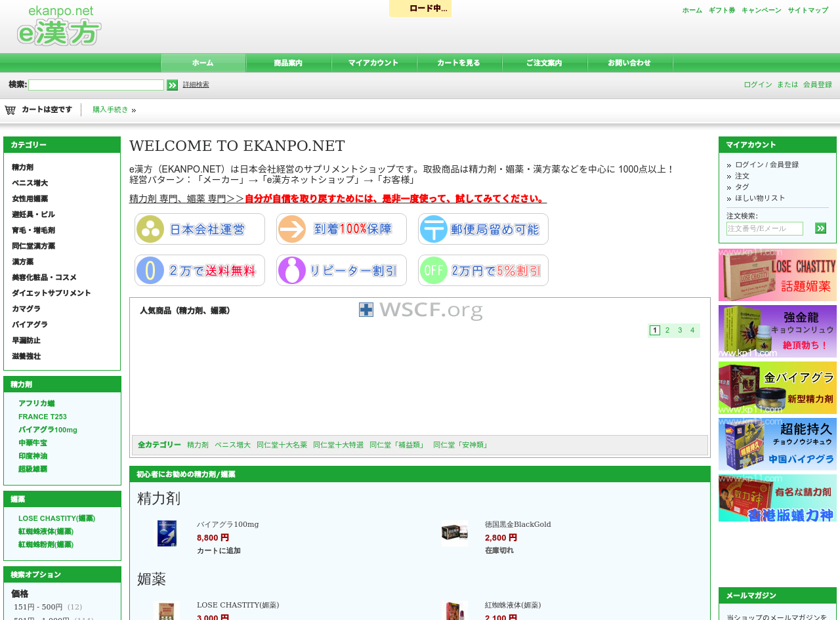
Task: Open 詳細検索 advanced search link
Action: (196, 85)
